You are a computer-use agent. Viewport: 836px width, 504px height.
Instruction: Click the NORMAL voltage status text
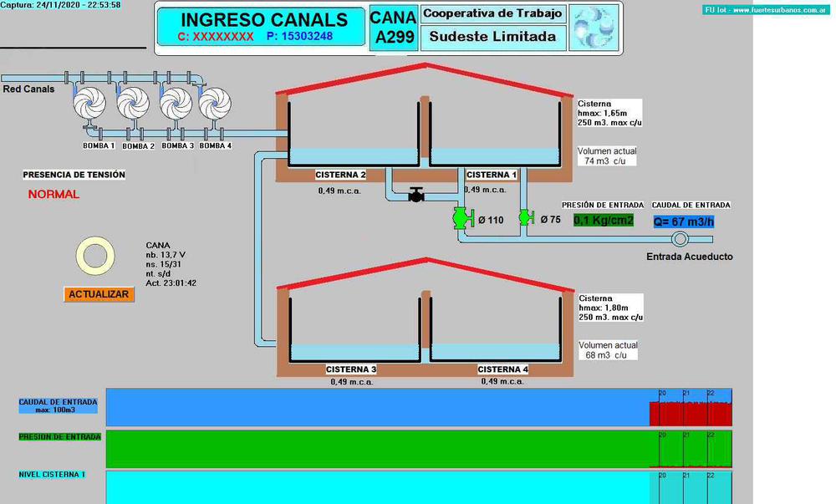(x=54, y=195)
